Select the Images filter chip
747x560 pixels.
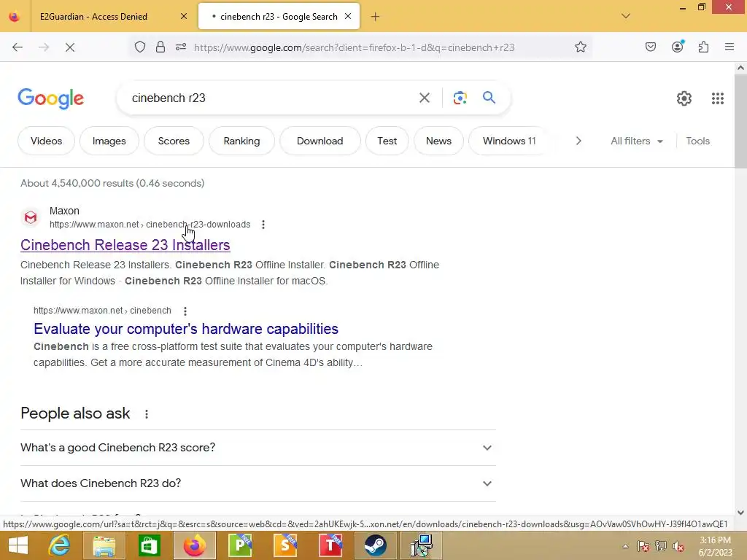click(x=109, y=141)
